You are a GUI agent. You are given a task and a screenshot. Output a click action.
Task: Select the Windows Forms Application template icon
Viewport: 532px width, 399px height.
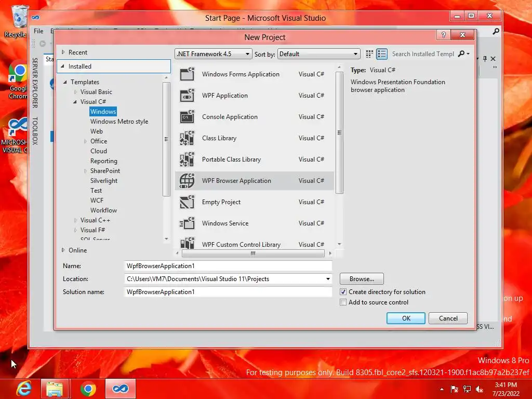187,74
